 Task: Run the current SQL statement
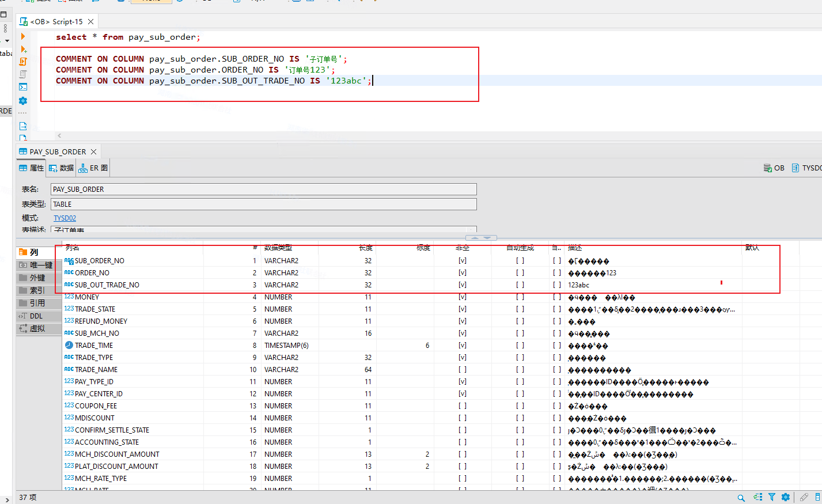pos(23,36)
